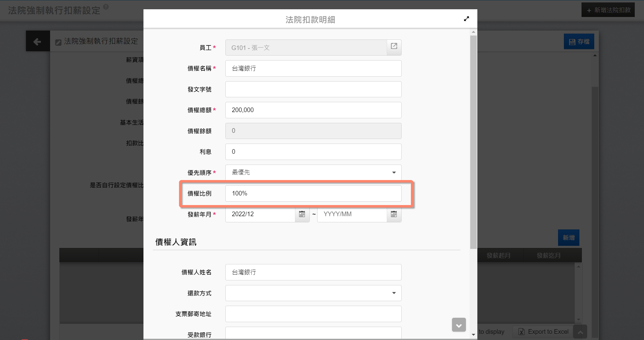This screenshot has width=644, height=340.
Task: Expand the dialog with the fullscreen arrows icon
Action: pos(466,19)
